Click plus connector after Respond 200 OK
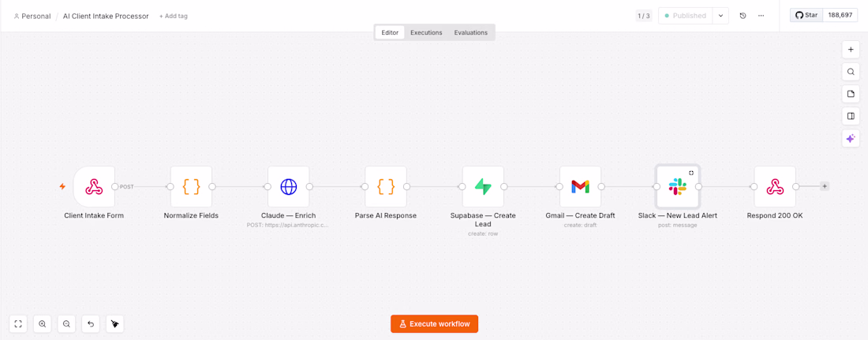 pyautogui.click(x=825, y=187)
